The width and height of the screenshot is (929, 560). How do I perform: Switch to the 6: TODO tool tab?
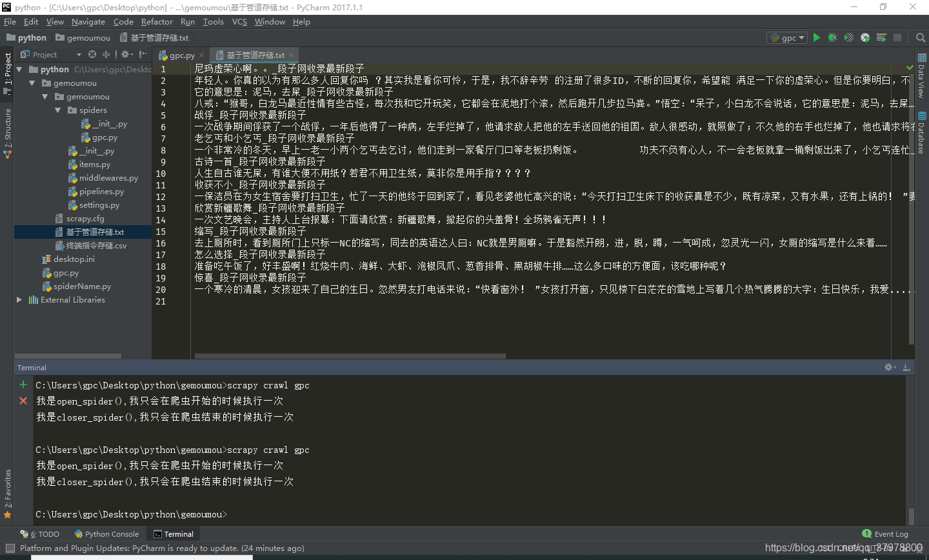click(40, 534)
